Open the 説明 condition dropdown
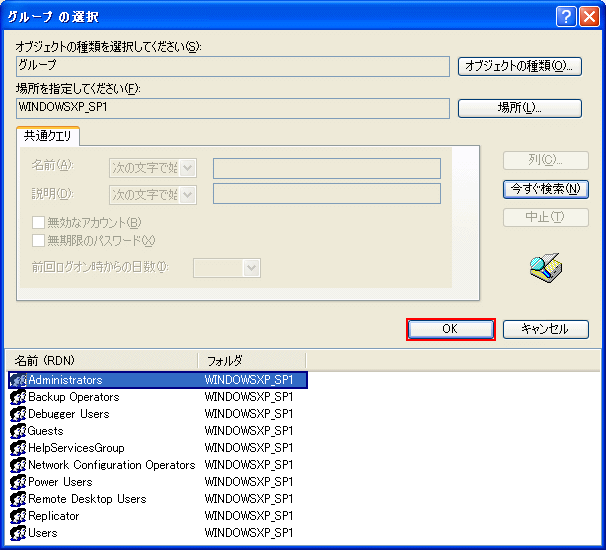This screenshot has height=550, width=606. (x=188, y=195)
